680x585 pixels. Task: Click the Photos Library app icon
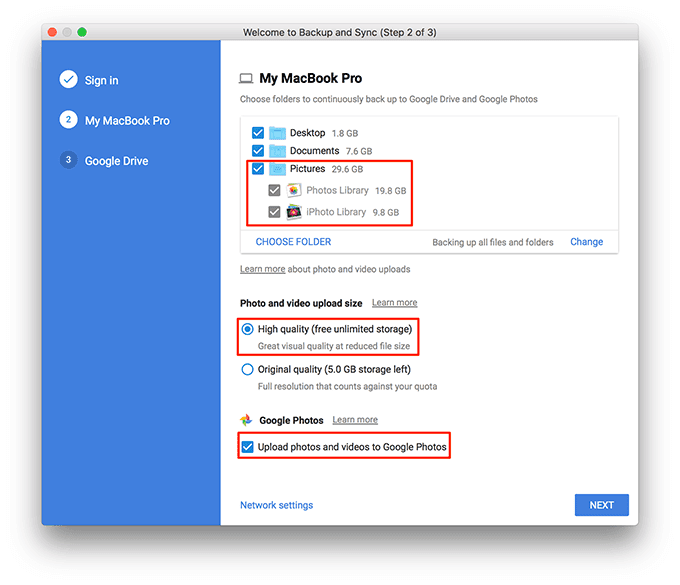[x=294, y=190]
